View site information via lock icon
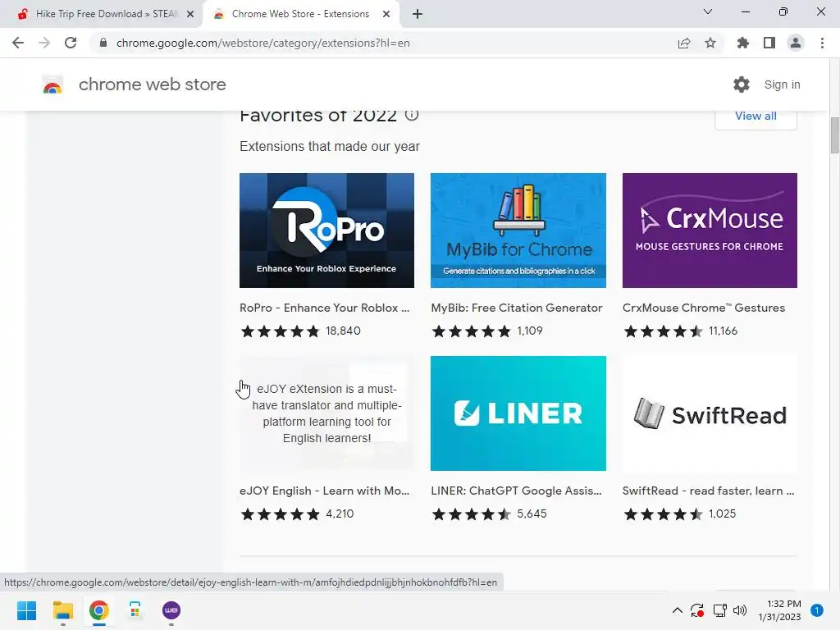840x630 pixels. [103, 43]
